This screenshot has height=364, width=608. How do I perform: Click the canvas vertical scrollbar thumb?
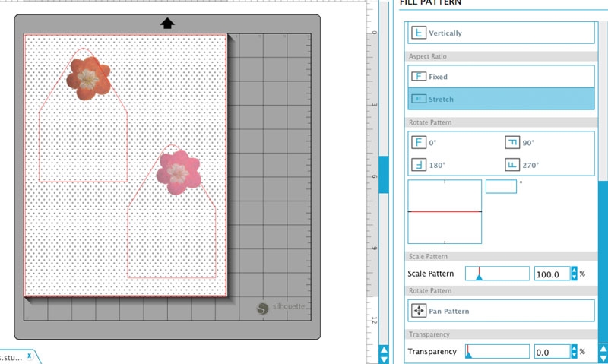point(384,175)
